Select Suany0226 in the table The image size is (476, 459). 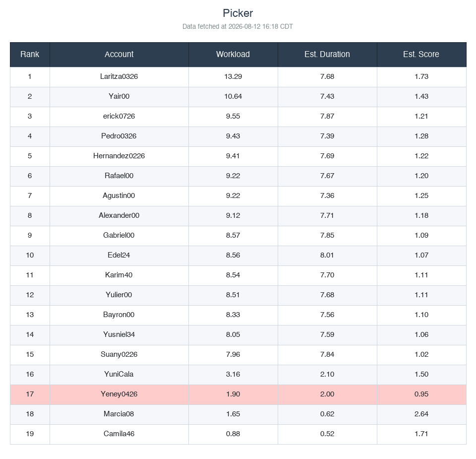(x=119, y=354)
